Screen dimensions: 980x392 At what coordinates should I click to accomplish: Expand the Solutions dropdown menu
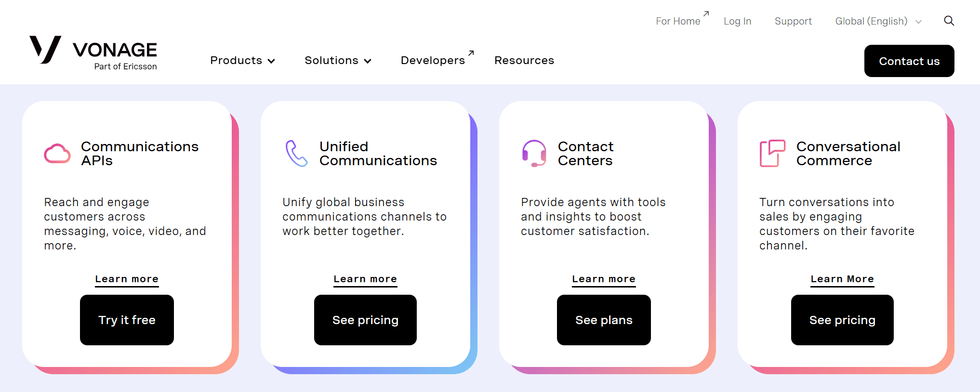click(338, 61)
